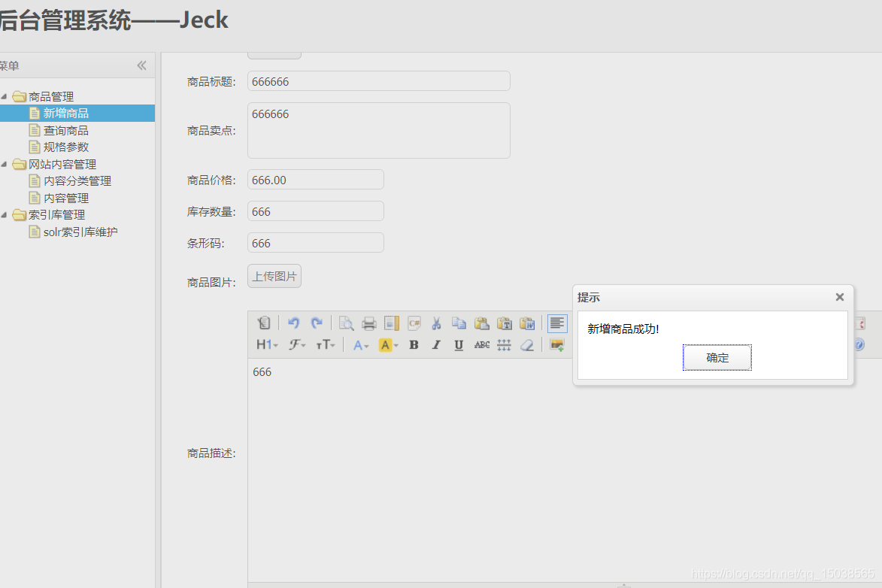Viewport: 882px width, 588px height.
Task: Open 内容分类管理 menu item
Action: pyautogui.click(x=77, y=181)
